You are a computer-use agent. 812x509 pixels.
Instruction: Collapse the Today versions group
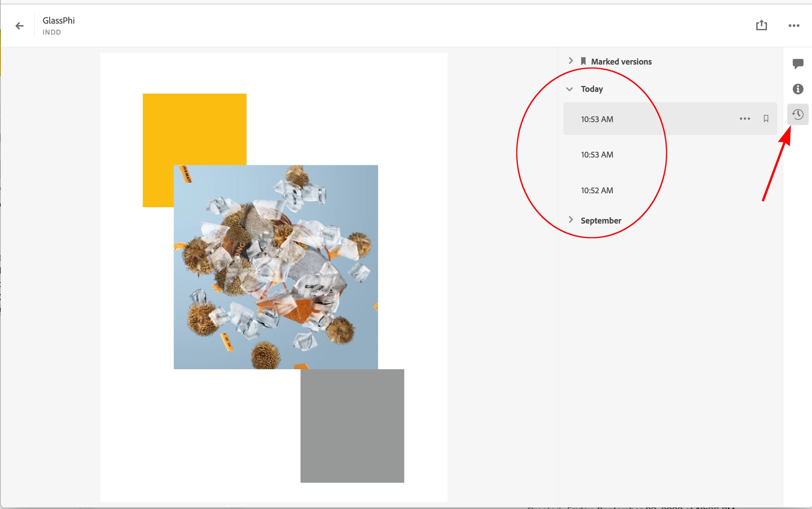[x=569, y=89]
